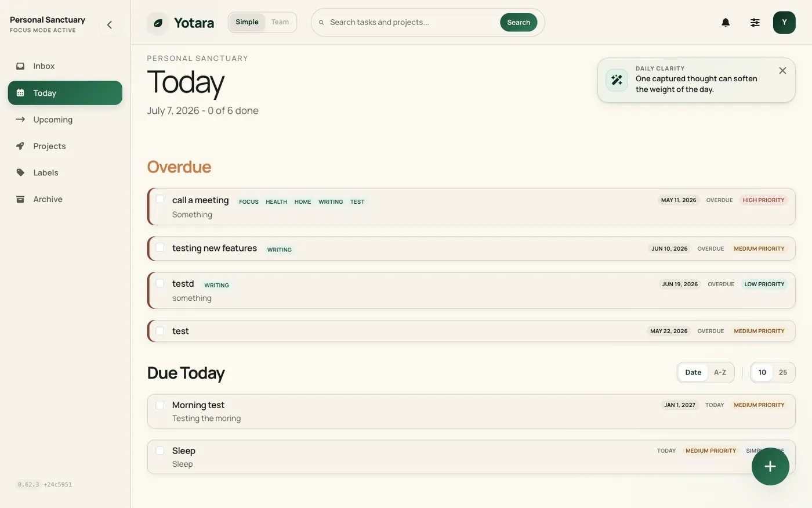Dismiss the Daily Clarity card
812x508 pixels.
[782, 71]
